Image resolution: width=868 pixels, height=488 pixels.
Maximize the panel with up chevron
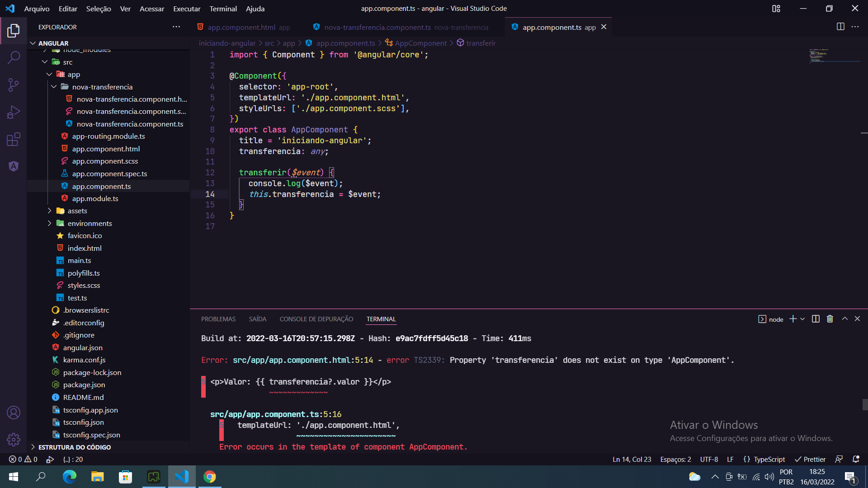point(844,319)
